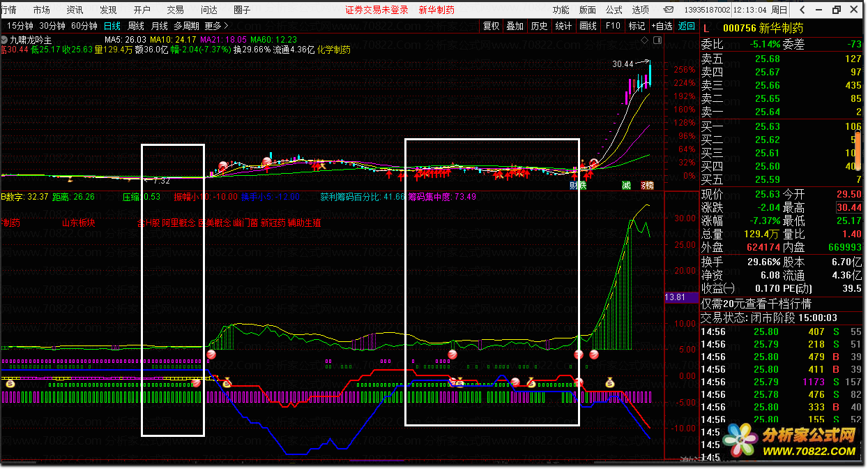Viewport: 868px width, 469px height.
Task: Open the 版面 menu
Action: click(587, 10)
